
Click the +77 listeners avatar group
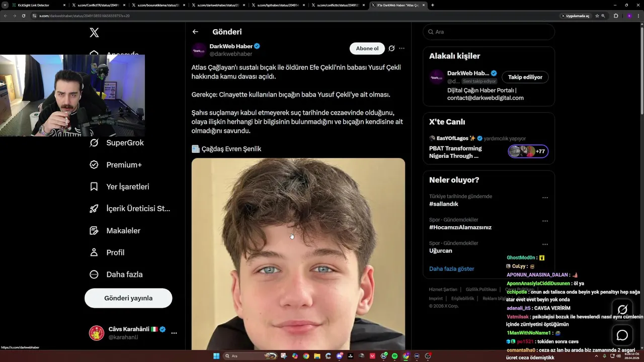tap(528, 151)
